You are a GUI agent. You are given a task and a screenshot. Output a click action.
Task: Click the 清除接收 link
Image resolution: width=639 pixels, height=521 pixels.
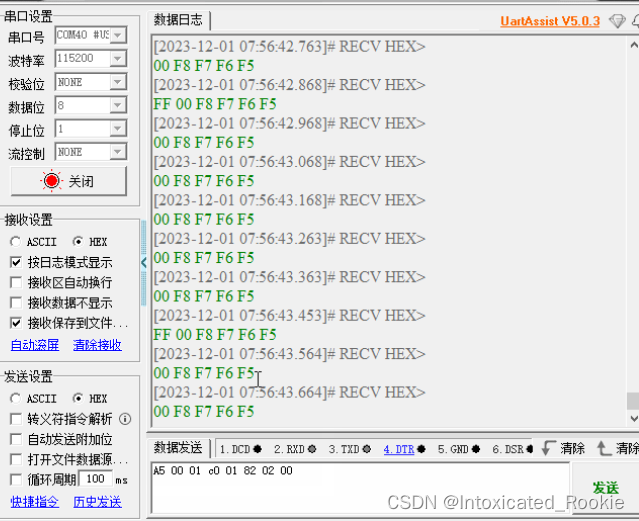tap(97, 345)
